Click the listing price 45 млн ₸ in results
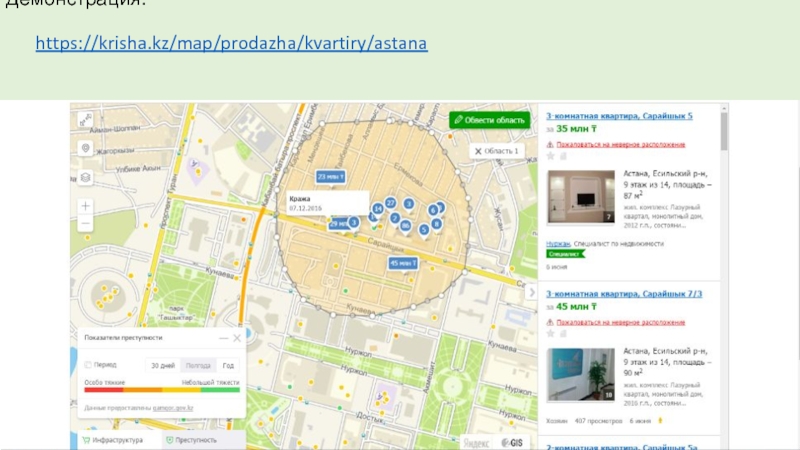The image size is (800, 450). point(577,307)
